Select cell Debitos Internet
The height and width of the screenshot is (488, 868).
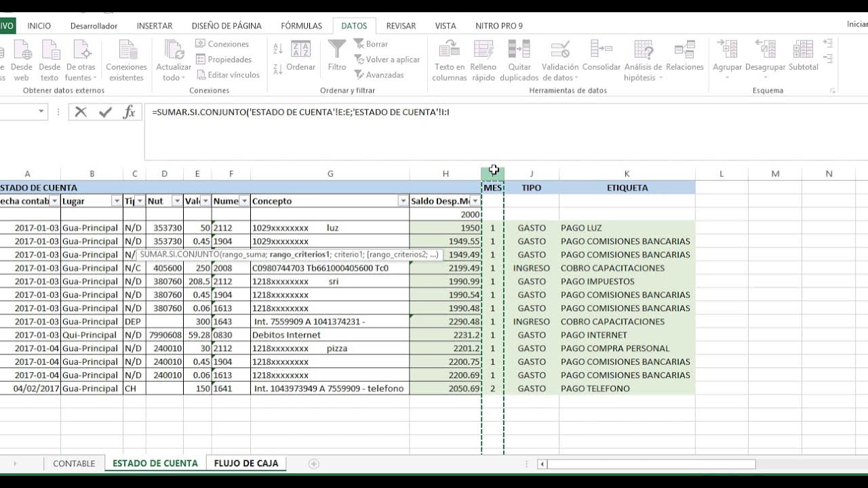coord(330,335)
